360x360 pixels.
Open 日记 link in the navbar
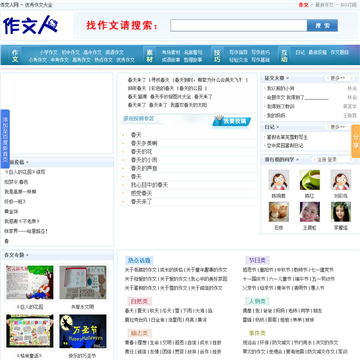coord(300,52)
